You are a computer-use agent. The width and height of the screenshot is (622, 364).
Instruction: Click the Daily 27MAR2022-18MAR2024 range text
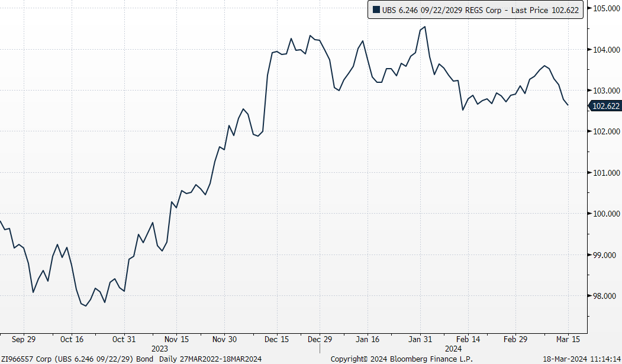click(x=210, y=359)
